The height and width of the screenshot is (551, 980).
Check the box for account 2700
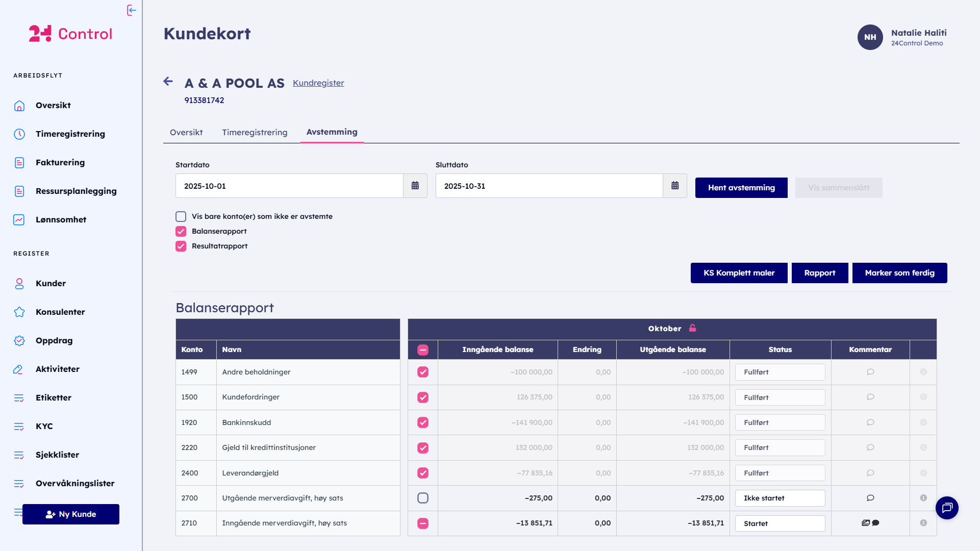[422, 498]
